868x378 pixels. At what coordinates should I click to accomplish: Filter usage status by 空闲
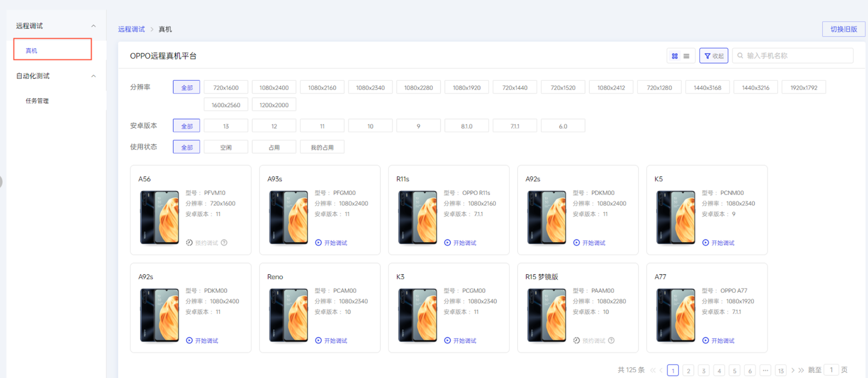point(226,147)
